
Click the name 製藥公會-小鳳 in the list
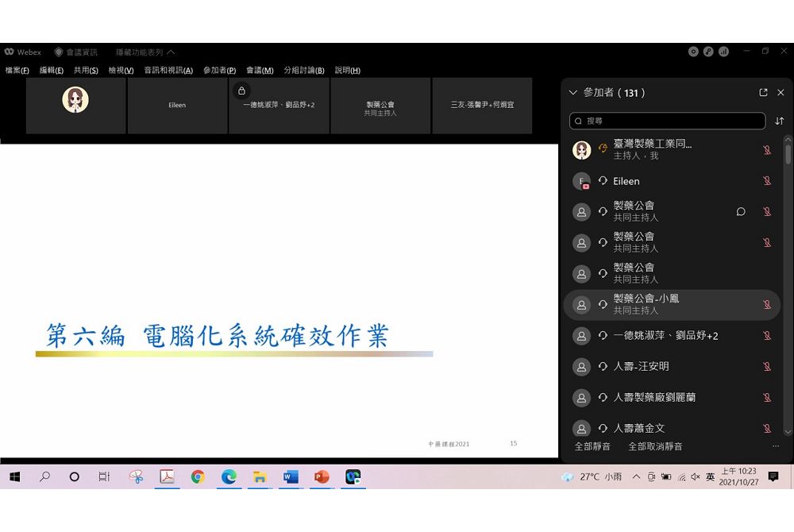[x=646, y=299]
